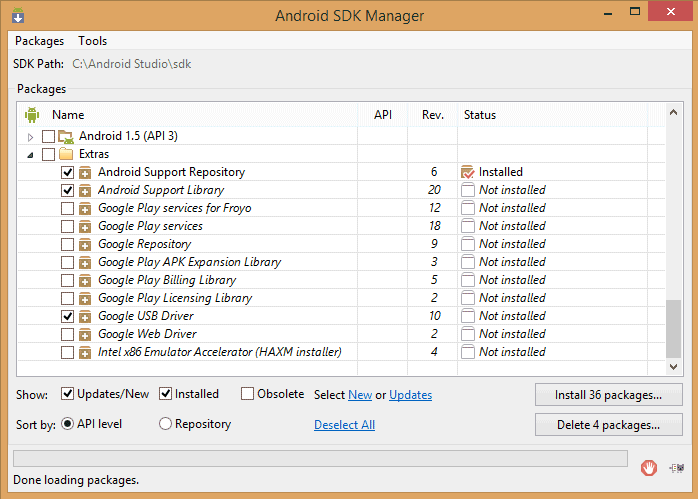Viewport: 698px width, 499px height.
Task: Click status icon in Google Play services row
Action: pos(468,226)
